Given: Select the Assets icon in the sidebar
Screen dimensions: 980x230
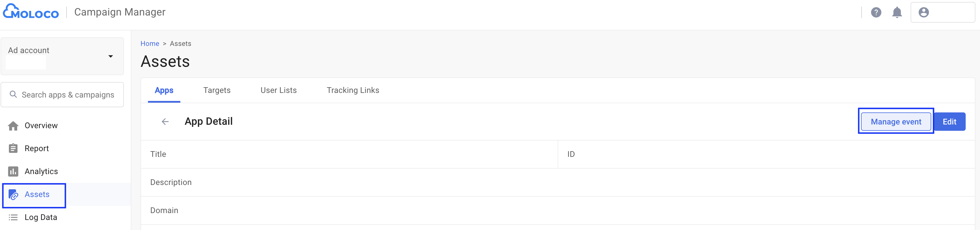Looking at the screenshot, I should tap(13, 194).
